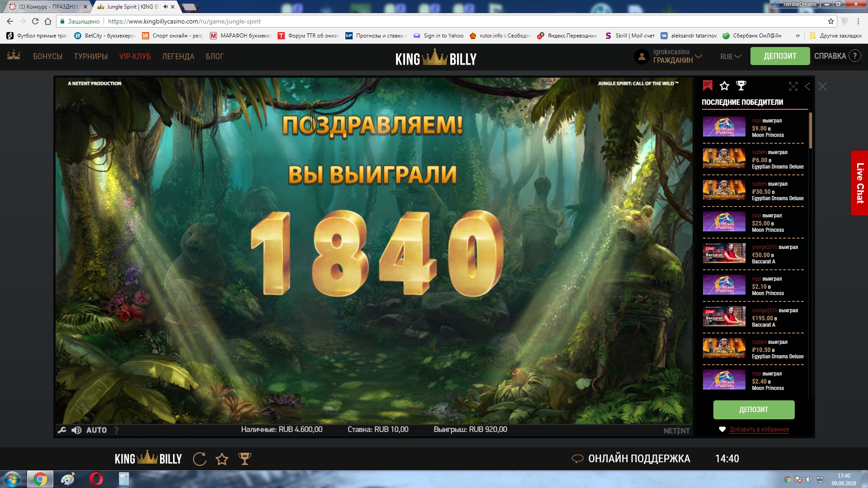The width and height of the screenshot is (868, 488).
Task: Click the reload icon in bottom bar
Action: (199, 459)
